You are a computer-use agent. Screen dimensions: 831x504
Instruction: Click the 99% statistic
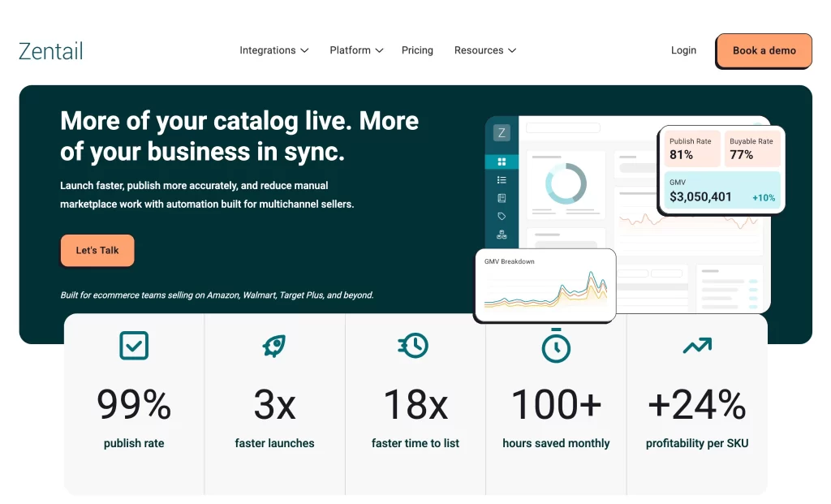tap(134, 404)
